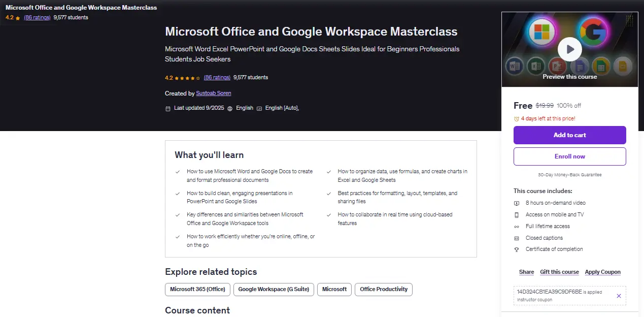This screenshot has height=317, width=644.
Task: Click the English [Auto] captions text
Action: click(x=282, y=108)
